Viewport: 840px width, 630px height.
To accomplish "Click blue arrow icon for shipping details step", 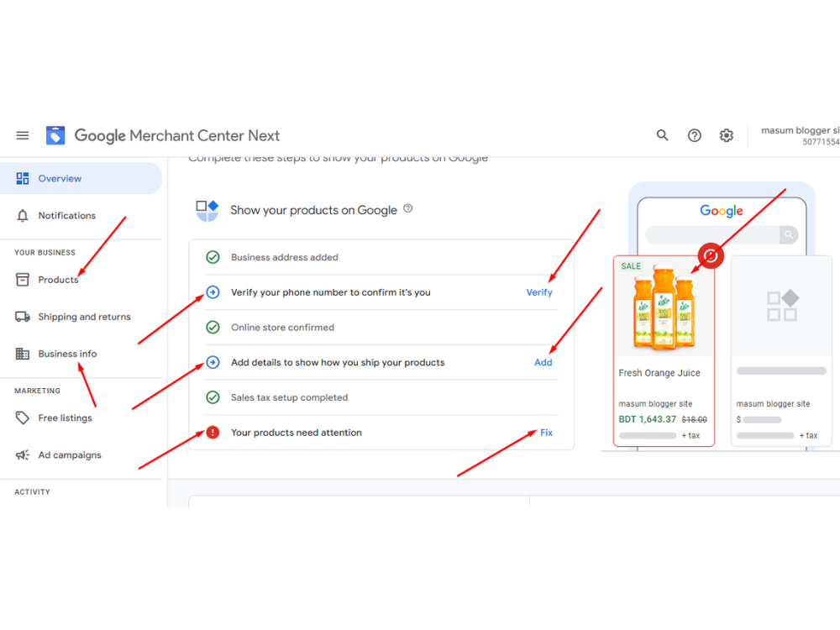I will (x=213, y=363).
